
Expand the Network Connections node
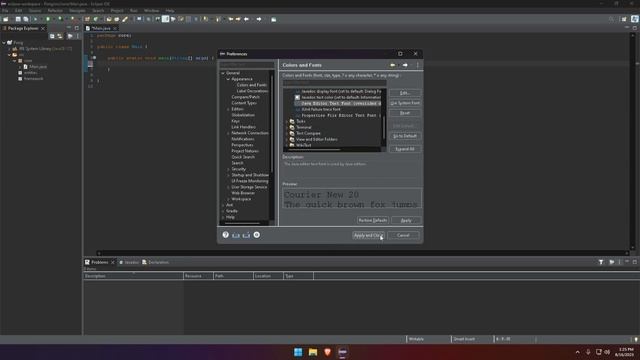(228, 133)
